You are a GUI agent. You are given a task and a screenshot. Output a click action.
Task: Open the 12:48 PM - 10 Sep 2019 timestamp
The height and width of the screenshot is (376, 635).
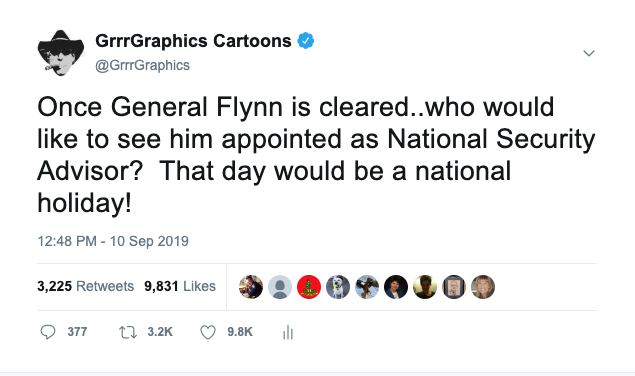[x=113, y=241]
